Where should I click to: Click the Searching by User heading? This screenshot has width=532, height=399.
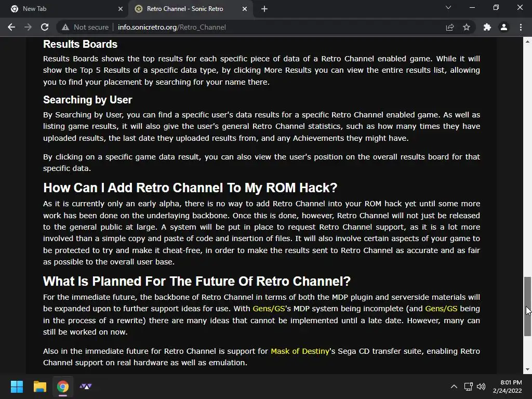coord(87,100)
